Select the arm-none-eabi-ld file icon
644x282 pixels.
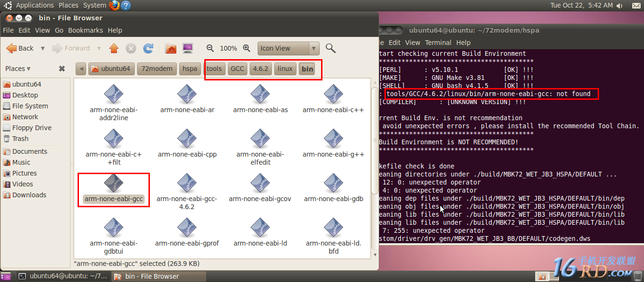261,228
